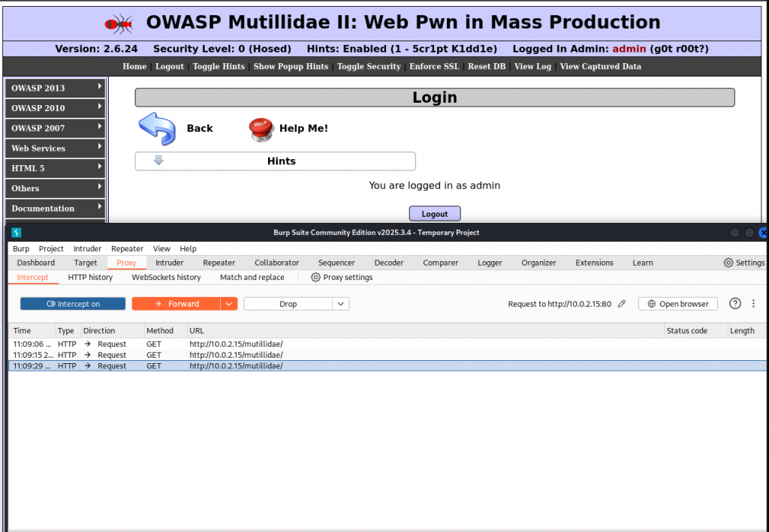Switch to the Comparer tab
The image size is (769, 532).
click(440, 263)
